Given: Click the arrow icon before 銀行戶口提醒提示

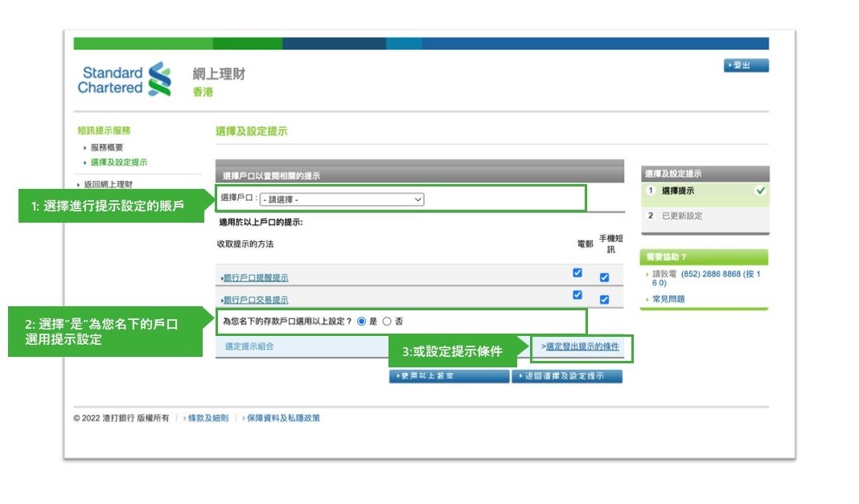Looking at the screenshot, I should click(222, 277).
